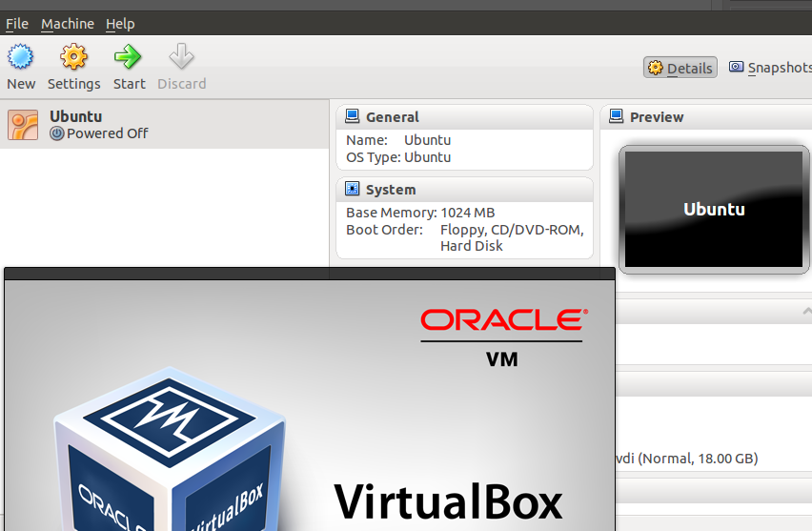
Task: Click the 'Powered Off' status text
Action: (x=107, y=133)
